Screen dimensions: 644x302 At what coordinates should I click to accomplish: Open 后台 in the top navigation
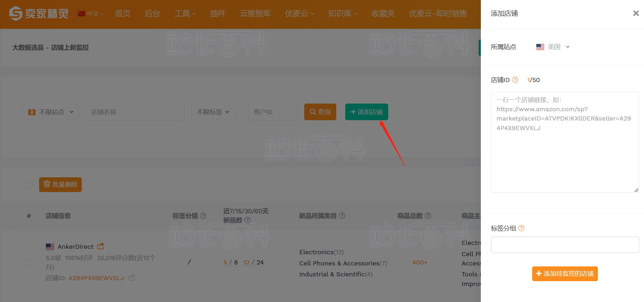click(152, 13)
